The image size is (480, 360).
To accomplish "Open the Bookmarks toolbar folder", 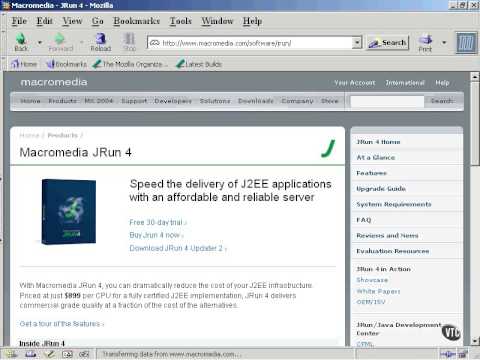I will (67, 64).
